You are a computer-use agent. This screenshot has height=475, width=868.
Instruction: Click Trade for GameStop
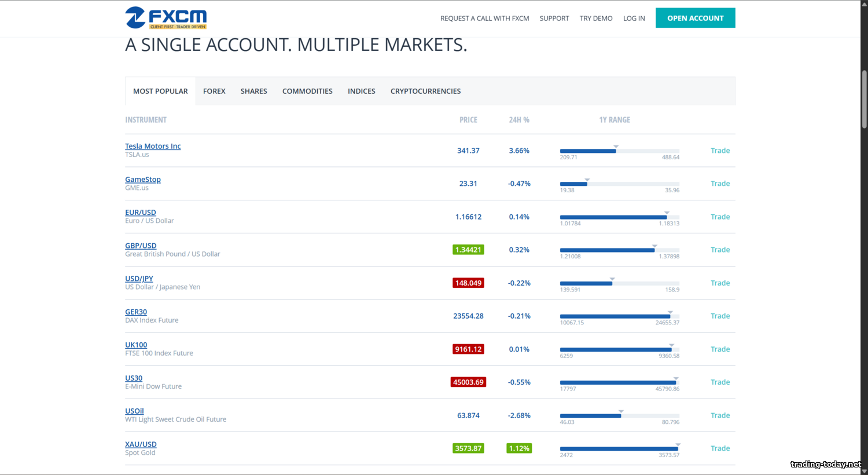click(x=720, y=184)
